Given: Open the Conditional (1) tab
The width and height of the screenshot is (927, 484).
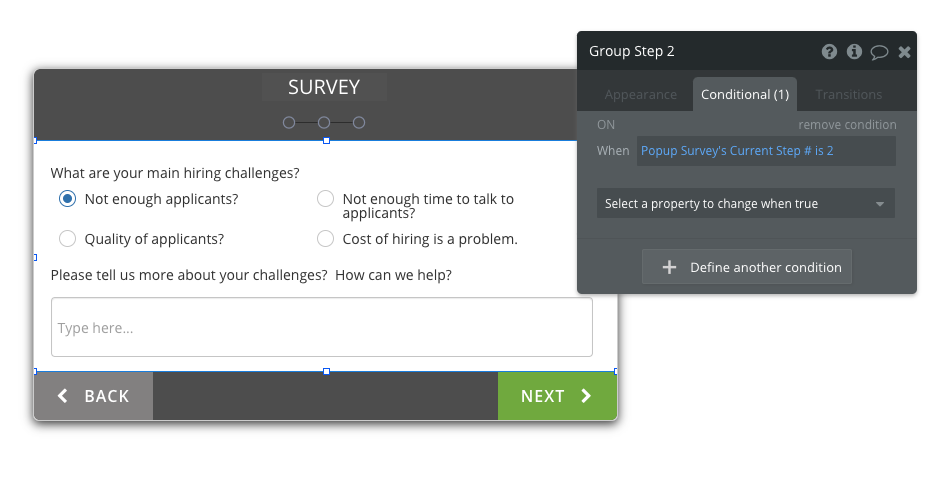Looking at the screenshot, I should coord(745,95).
